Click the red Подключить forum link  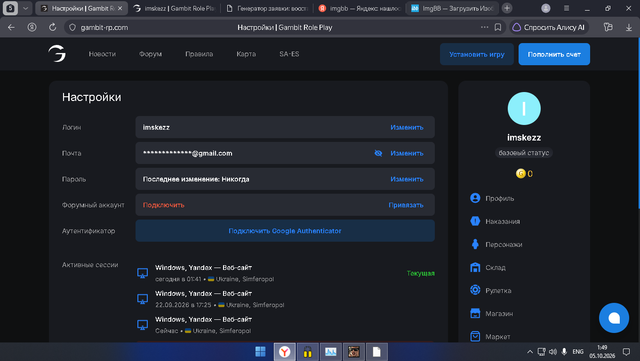point(163,205)
